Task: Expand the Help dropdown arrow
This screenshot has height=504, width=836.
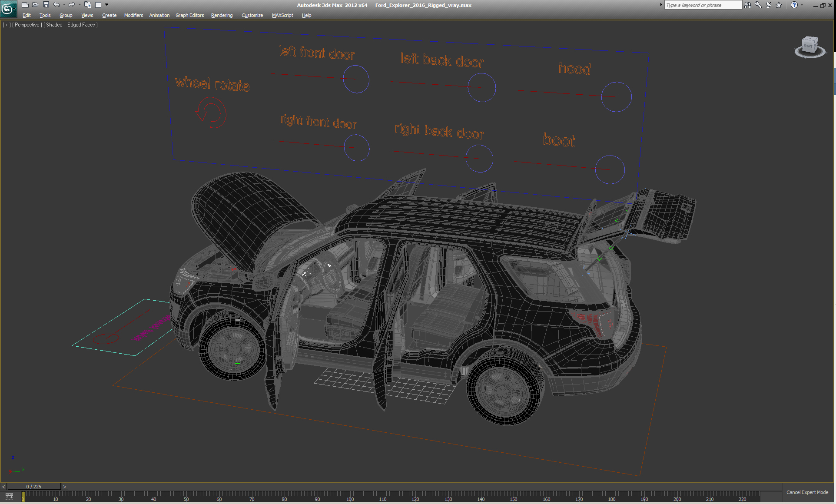Action: click(802, 5)
